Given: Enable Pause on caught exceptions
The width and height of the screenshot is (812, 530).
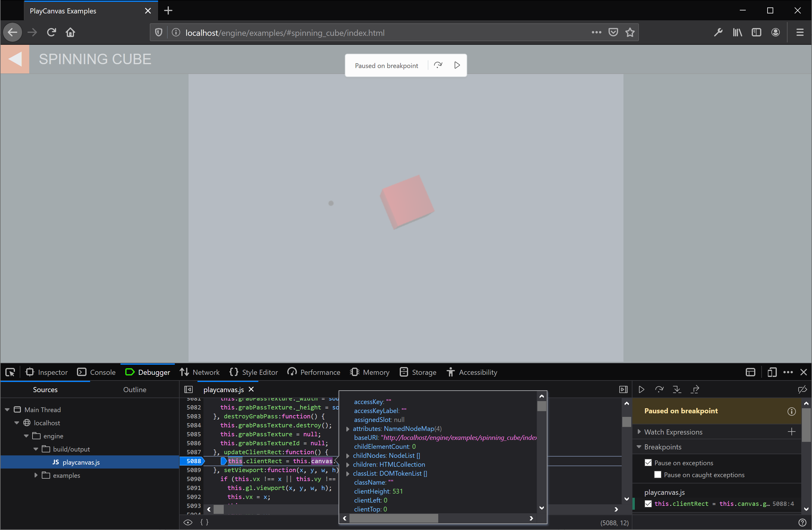Looking at the screenshot, I should 658,474.
